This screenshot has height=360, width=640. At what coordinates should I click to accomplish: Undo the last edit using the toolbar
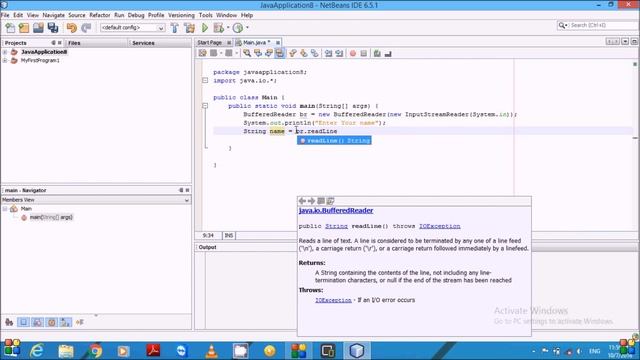[x=72, y=28]
